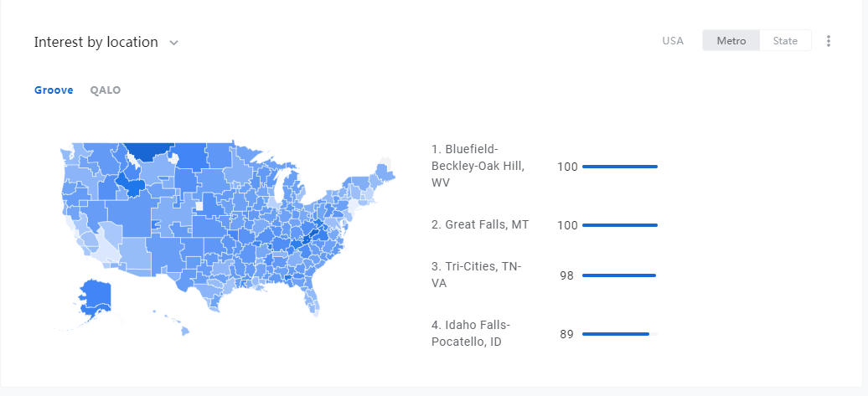The height and width of the screenshot is (396, 868).
Task: Select the USA region label
Action: coord(673,41)
